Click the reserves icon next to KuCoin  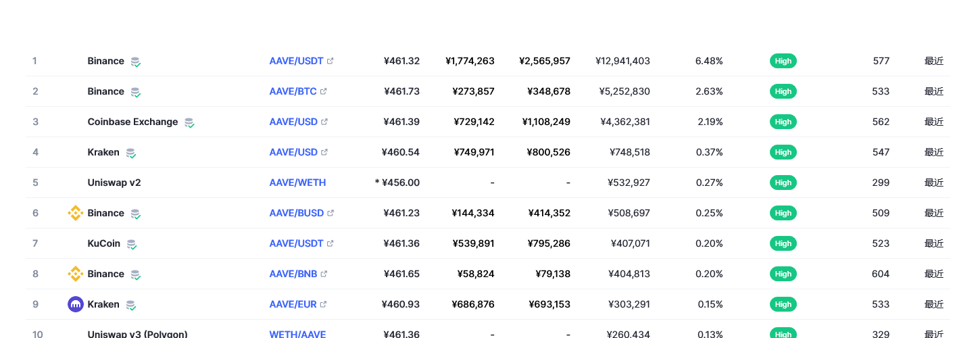pyautogui.click(x=132, y=244)
